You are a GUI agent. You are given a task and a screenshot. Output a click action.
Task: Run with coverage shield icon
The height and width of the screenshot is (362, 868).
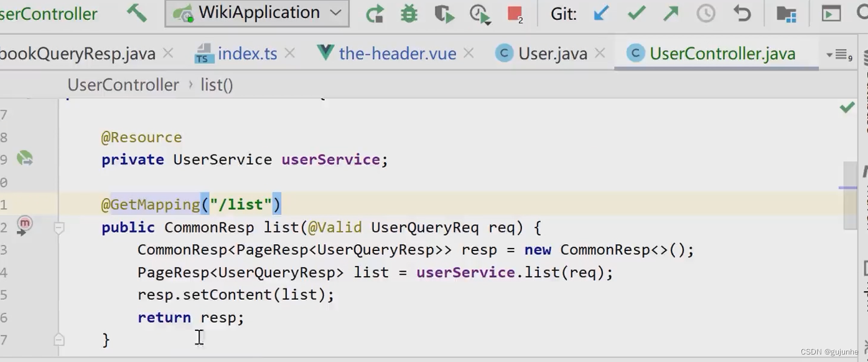(x=444, y=14)
